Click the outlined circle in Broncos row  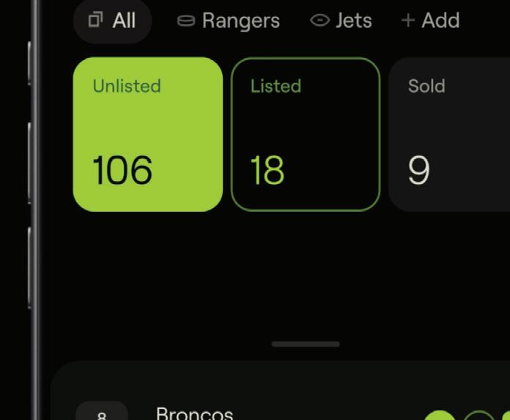(478, 416)
